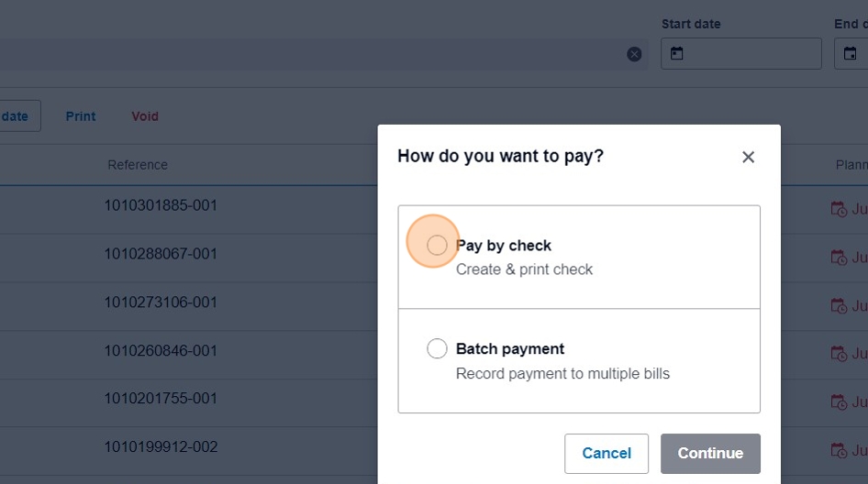
Task: Click the Void toolbar action
Action: [145, 116]
